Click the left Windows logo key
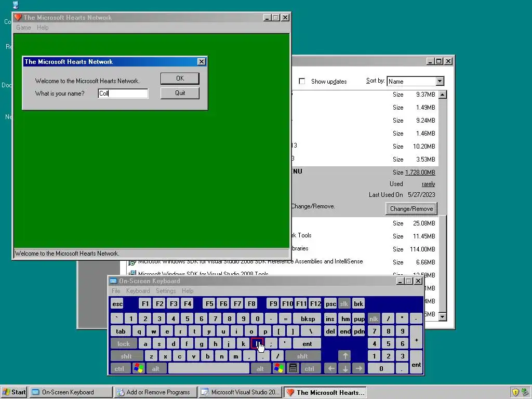 139,369
